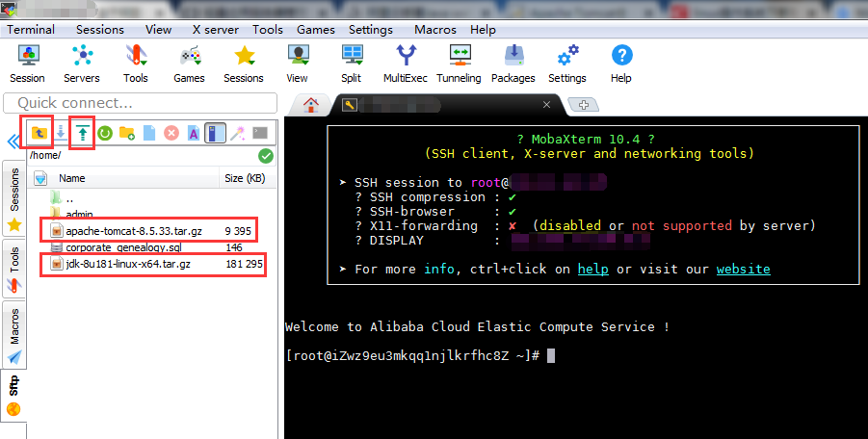
Task: Click the rename file letter A icon
Action: coord(194,133)
